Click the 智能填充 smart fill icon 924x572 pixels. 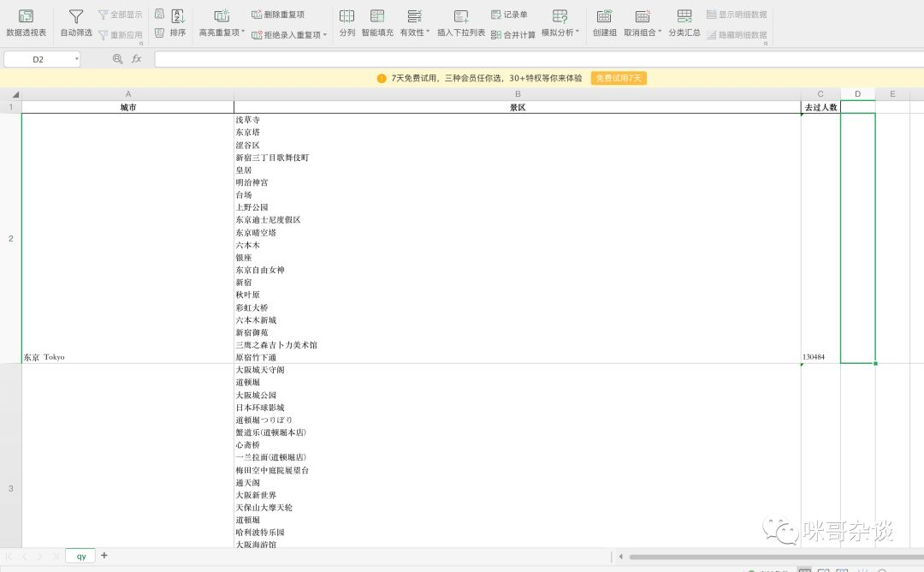tap(377, 16)
